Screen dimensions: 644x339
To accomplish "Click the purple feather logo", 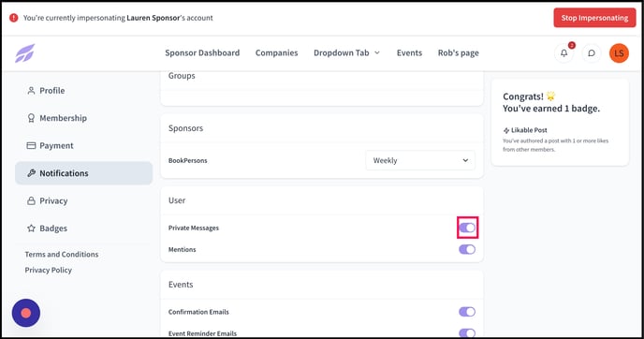I will (25, 53).
